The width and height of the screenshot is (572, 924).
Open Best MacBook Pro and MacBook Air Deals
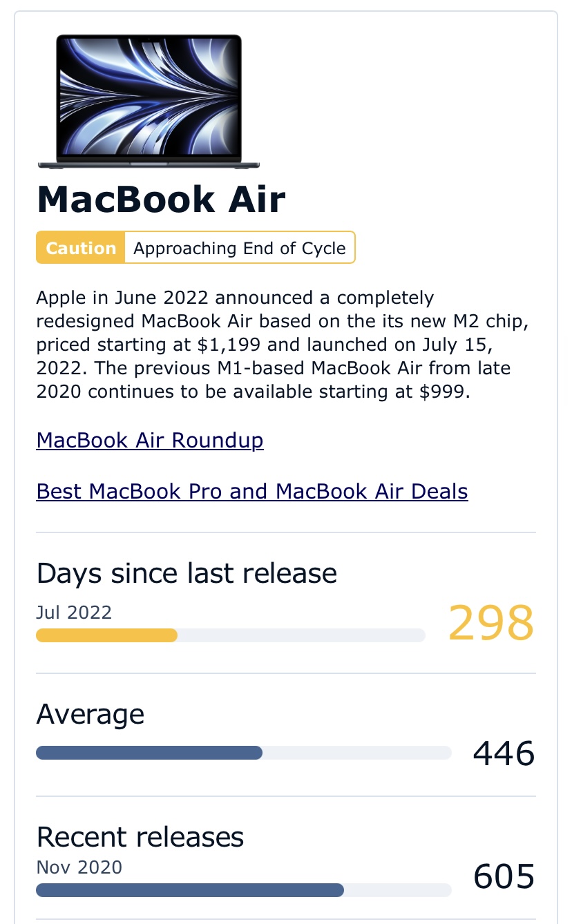click(x=252, y=491)
